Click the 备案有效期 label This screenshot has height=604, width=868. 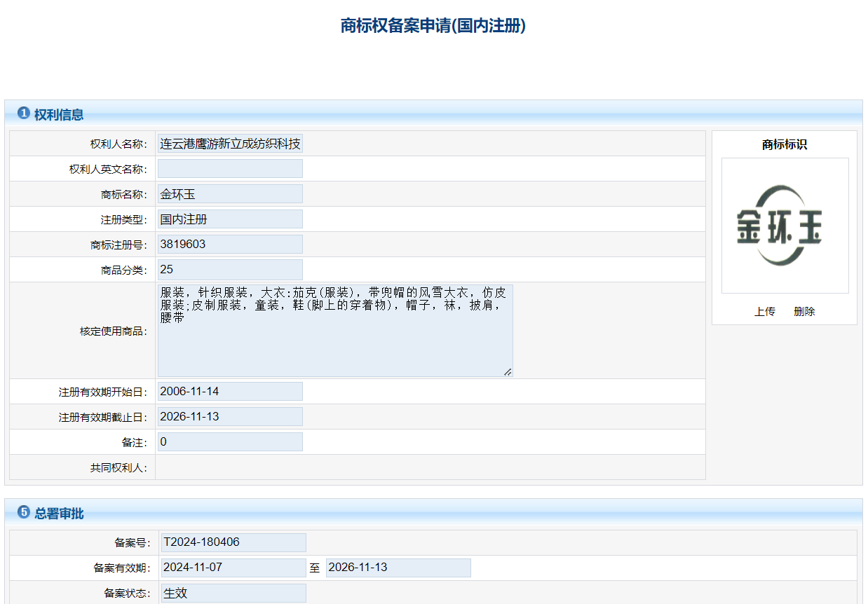(x=122, y=568)
